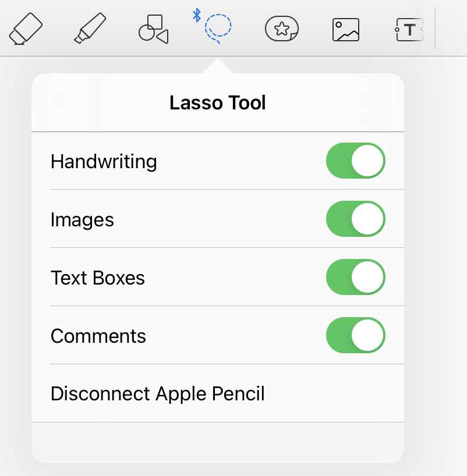The height and width of the screenshot is (476, 467).
Task: Tap the Images row label
Action: coord(82,220)
